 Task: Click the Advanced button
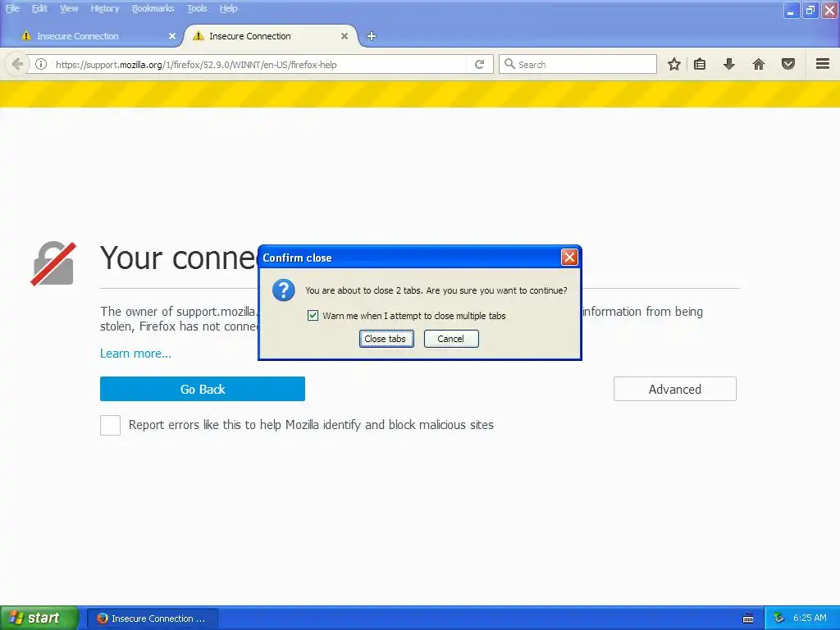675,389
